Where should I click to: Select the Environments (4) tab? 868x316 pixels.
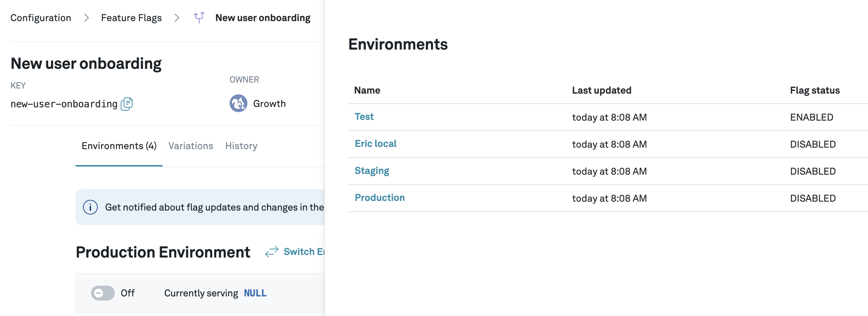119,146
